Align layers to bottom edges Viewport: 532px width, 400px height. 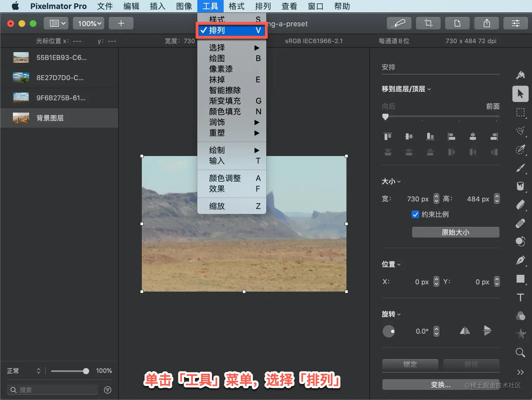coord(430,136)
